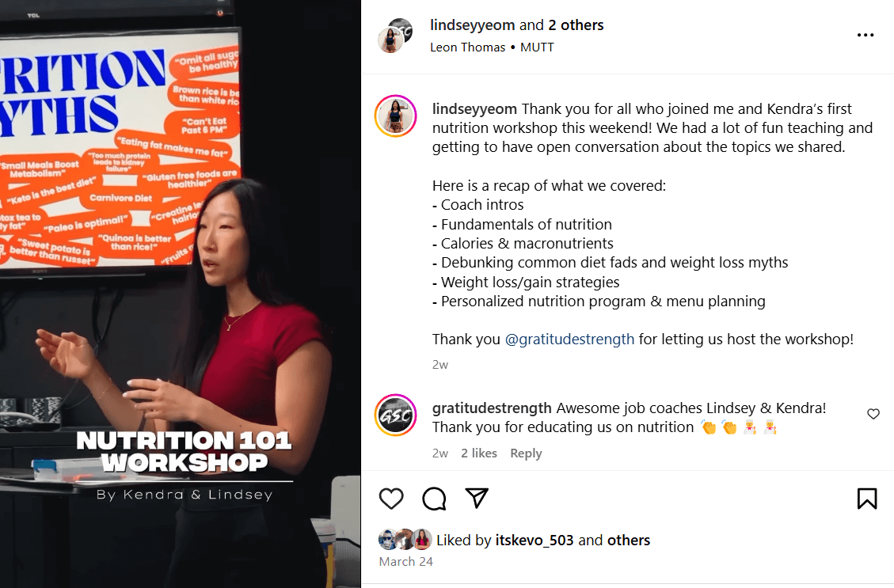Click the lindseyyeom username in the header

(x=472, y=25)
